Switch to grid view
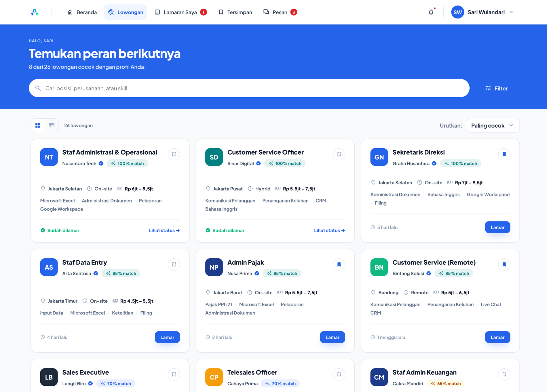The height and width of the screenshot is (392, 547). pos(38,125)
